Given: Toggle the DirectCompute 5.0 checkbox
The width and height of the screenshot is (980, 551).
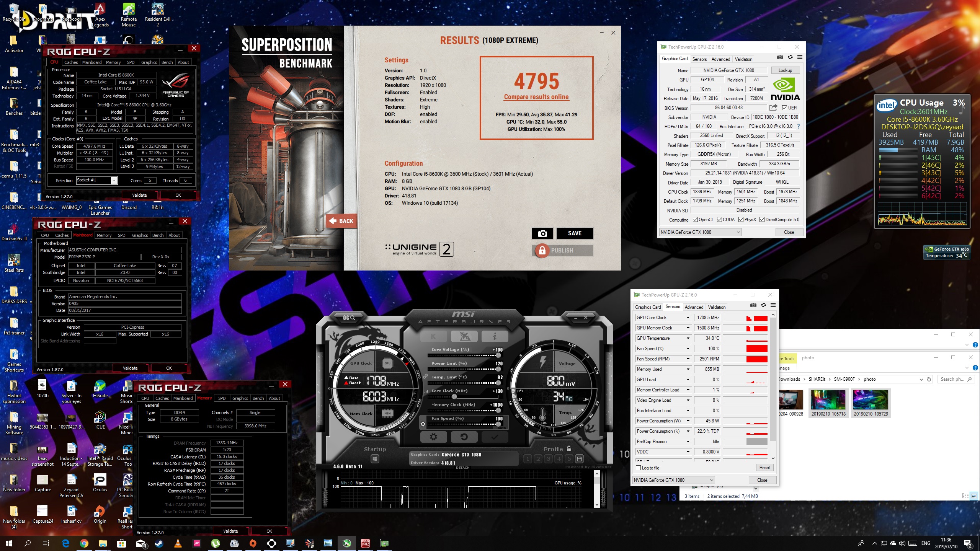Looking at the screenshot, I should pyautogui.click(x=762, y=220).
